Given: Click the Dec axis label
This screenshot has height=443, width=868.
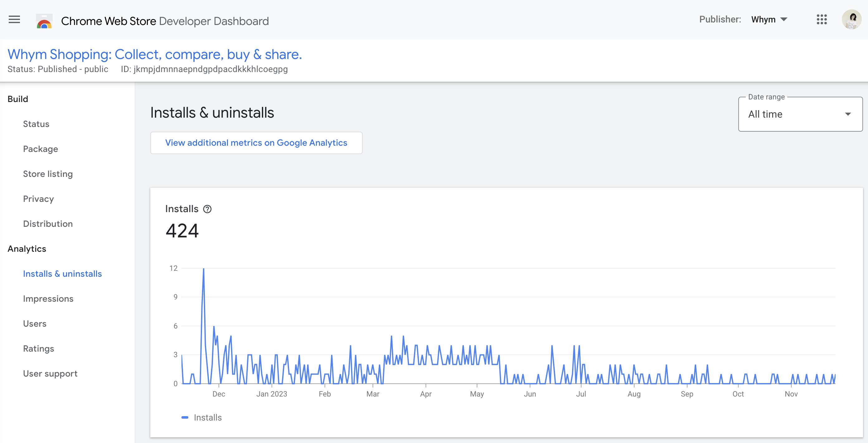Looking at the screenshot, I should (219, 394).
